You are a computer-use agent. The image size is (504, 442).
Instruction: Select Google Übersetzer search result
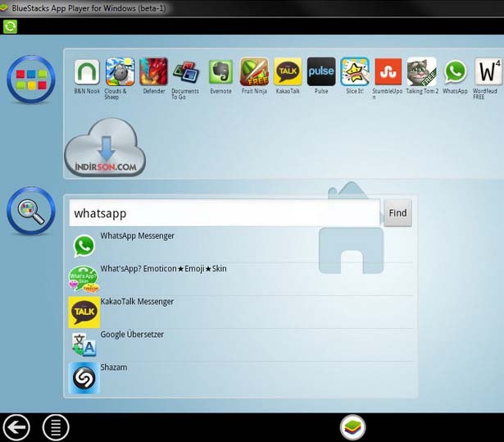pyautogui.click(x=240, y=345)
